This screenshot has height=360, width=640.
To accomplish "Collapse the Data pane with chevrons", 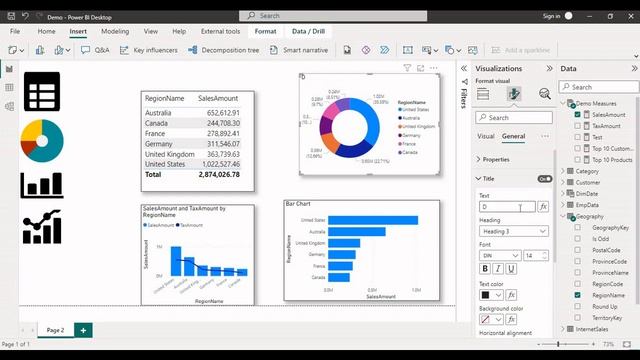I will pos(634,69).
